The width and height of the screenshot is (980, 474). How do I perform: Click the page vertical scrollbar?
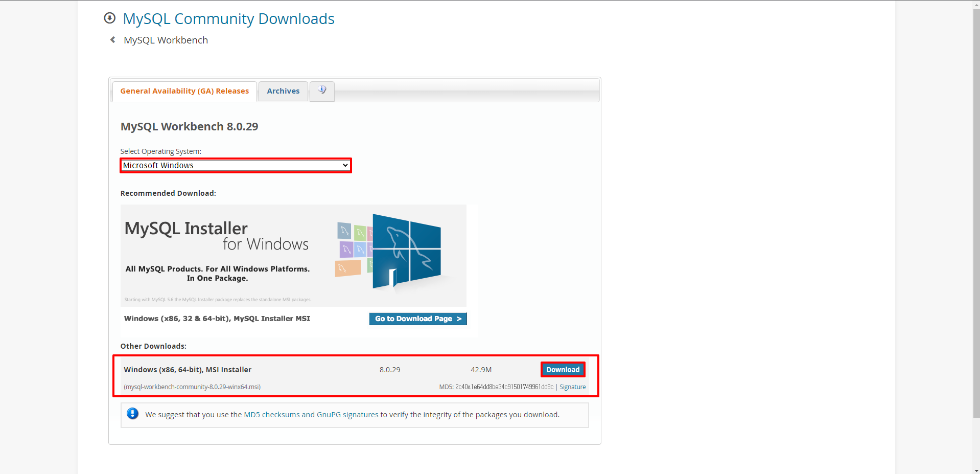click(976, 215)
